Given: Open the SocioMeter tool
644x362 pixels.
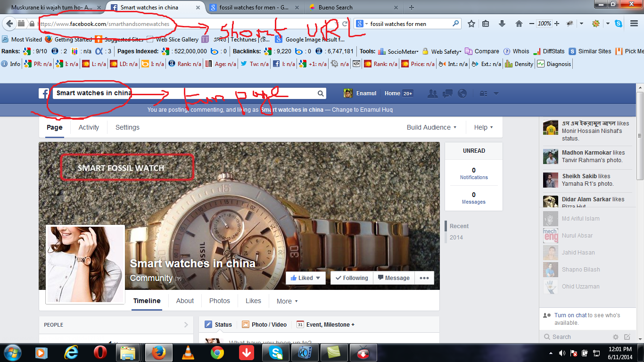Looking at the screenshot, I should click(398, 51).
